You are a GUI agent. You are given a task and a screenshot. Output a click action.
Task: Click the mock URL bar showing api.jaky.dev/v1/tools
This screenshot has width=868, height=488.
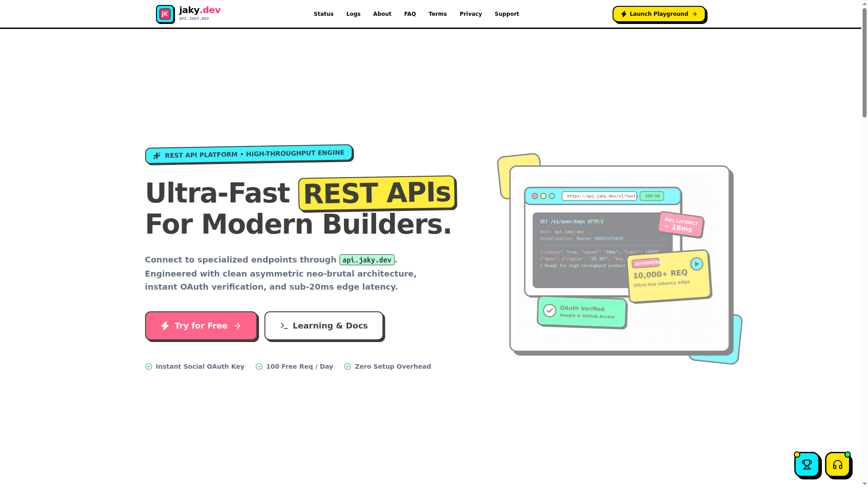pos(599,196)
